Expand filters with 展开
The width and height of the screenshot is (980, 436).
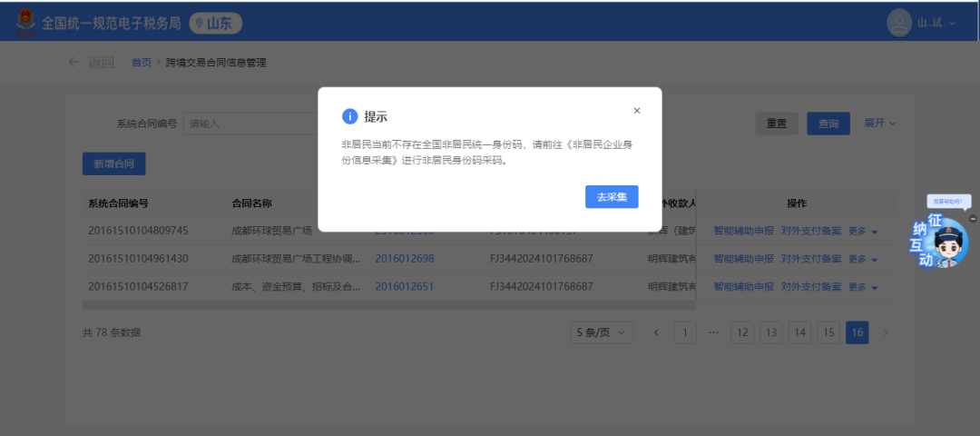click(880, 123)
